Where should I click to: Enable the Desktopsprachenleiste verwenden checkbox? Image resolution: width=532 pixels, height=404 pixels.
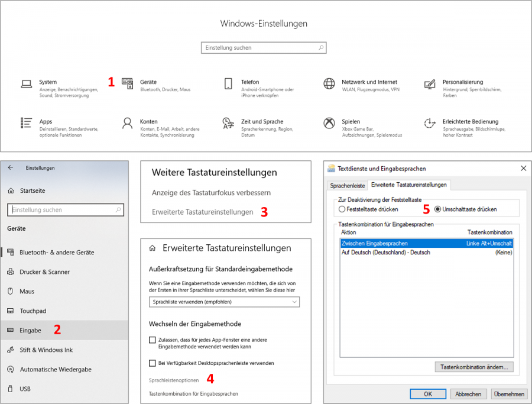tap(153, 363)
